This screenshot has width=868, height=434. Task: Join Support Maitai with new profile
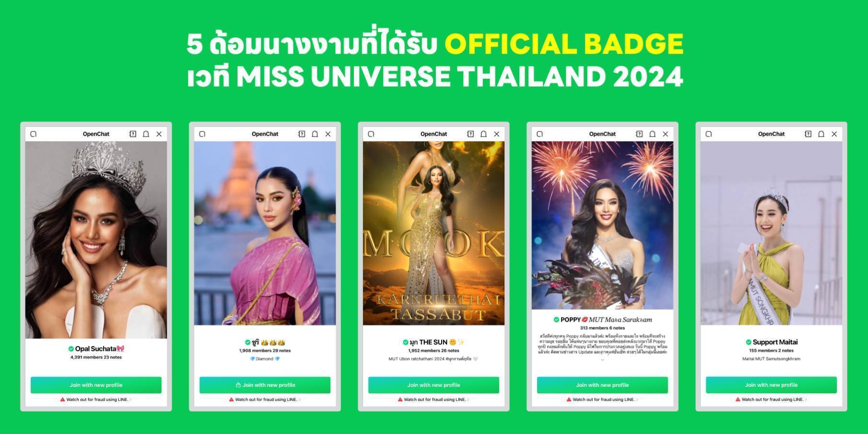click(771, 385)
